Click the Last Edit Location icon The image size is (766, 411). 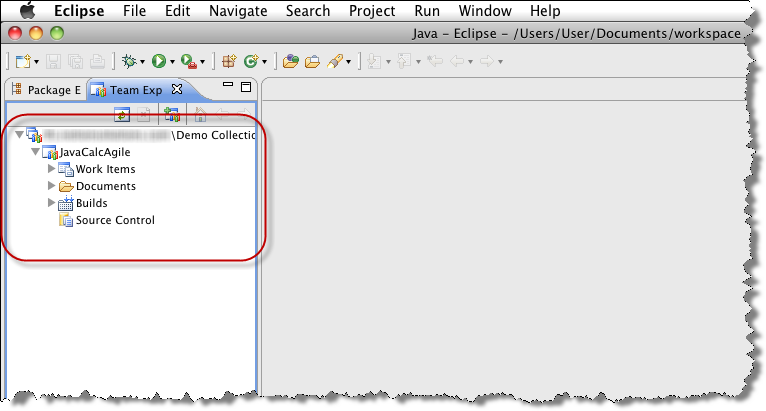(x=434, y=61)
